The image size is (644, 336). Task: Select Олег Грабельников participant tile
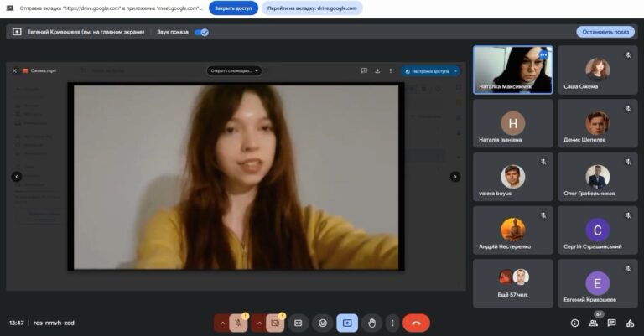[x=598, y=177]
